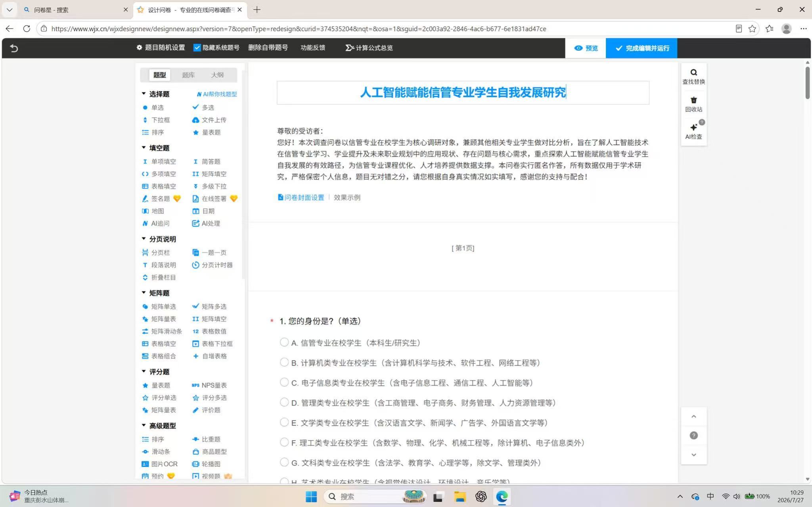The height and width of the screenshot is (507, 812).
Task: Click the browser address bar URL
Action: (x=299, y=29)
